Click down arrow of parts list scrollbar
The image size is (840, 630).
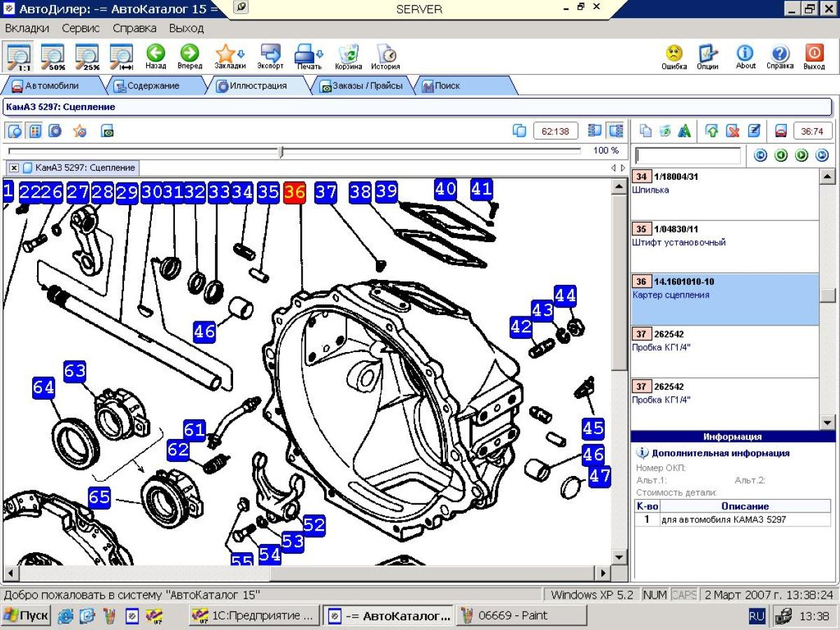coord(827,422)
